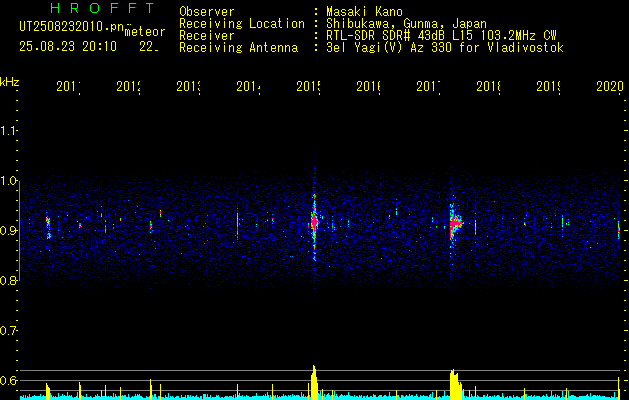Click the Observer label
629x400 pixels.
pyautogui.click(x=207, y=11)
